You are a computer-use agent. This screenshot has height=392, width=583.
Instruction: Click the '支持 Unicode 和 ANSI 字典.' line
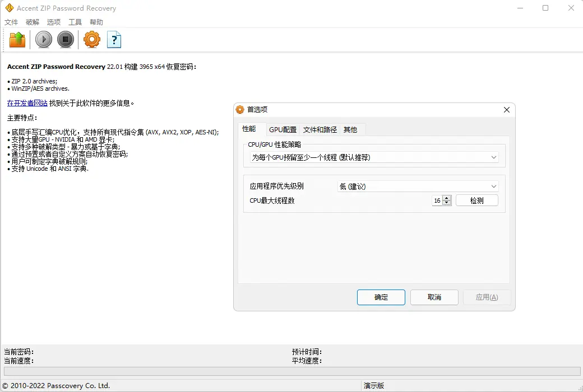tap(48, 169)
